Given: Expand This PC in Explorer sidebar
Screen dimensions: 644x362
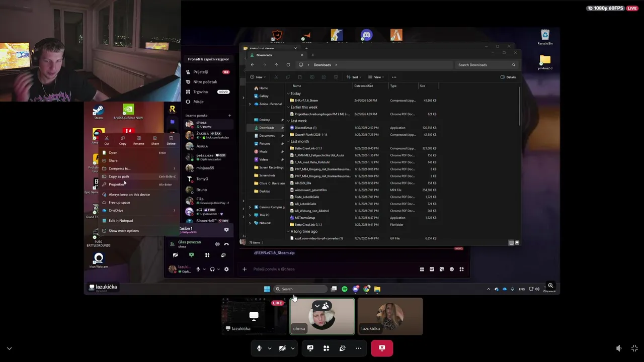Looking at the screenshot, I should pyautogui.click(x=250, y=215).
